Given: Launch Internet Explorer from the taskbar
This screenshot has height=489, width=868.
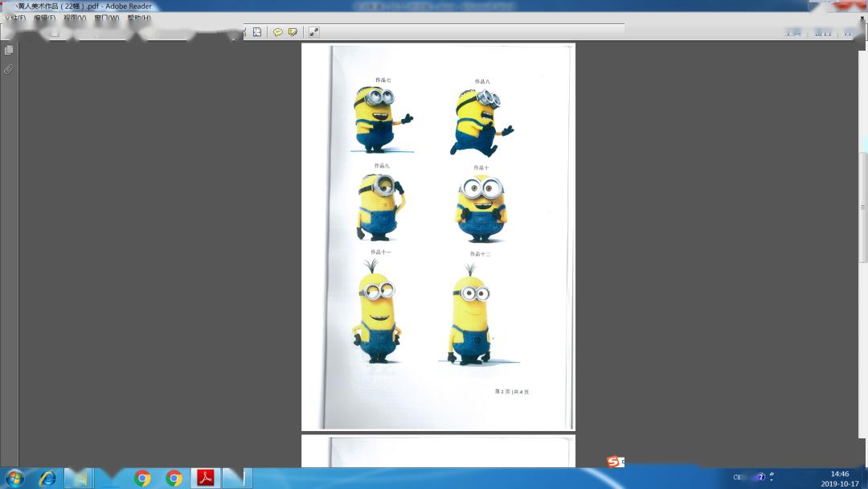Looking at the screenshot, I should (47, 479).
